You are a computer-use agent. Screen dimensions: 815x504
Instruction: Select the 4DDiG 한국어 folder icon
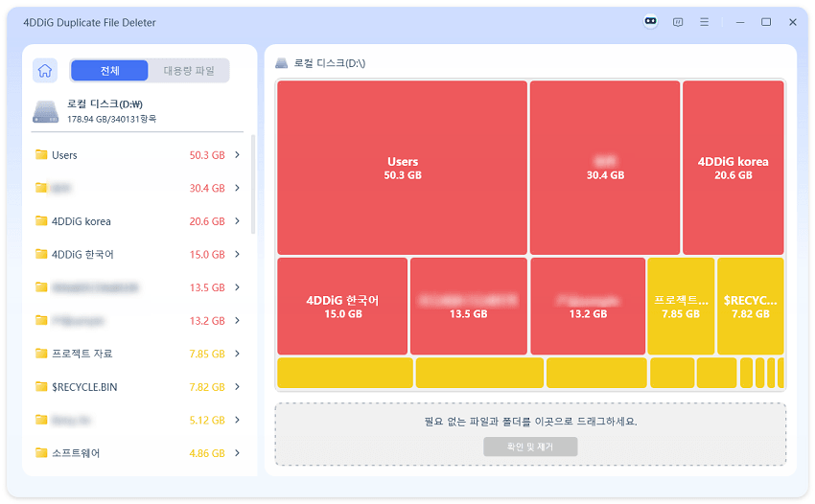coord(41,254)
